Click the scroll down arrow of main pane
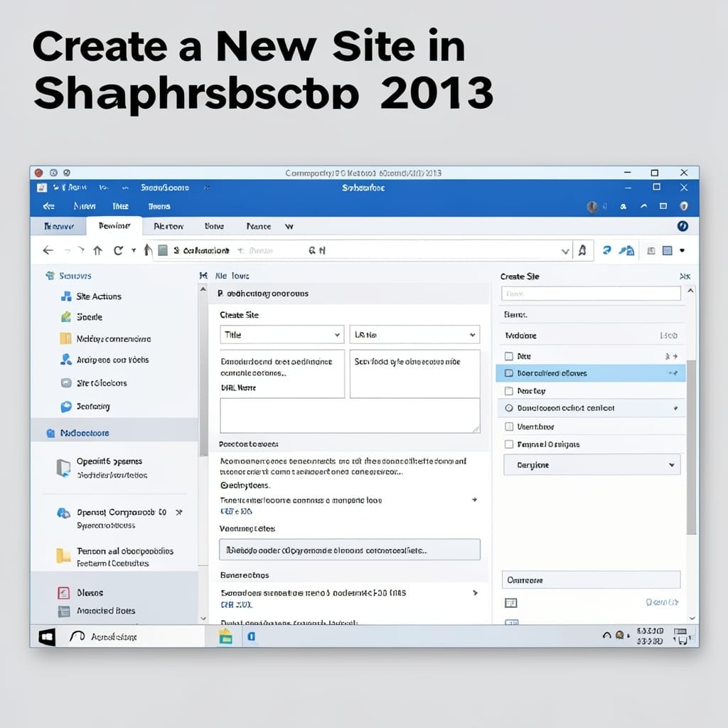Screen dimensions: 728x728 (203, 619)
